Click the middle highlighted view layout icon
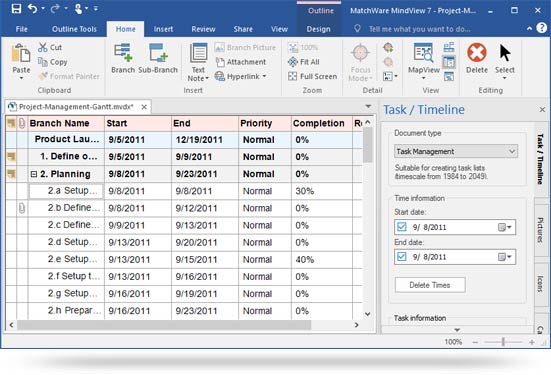This screenshot has width=551, height=375. pyautogui.click(x=449, y=62)
